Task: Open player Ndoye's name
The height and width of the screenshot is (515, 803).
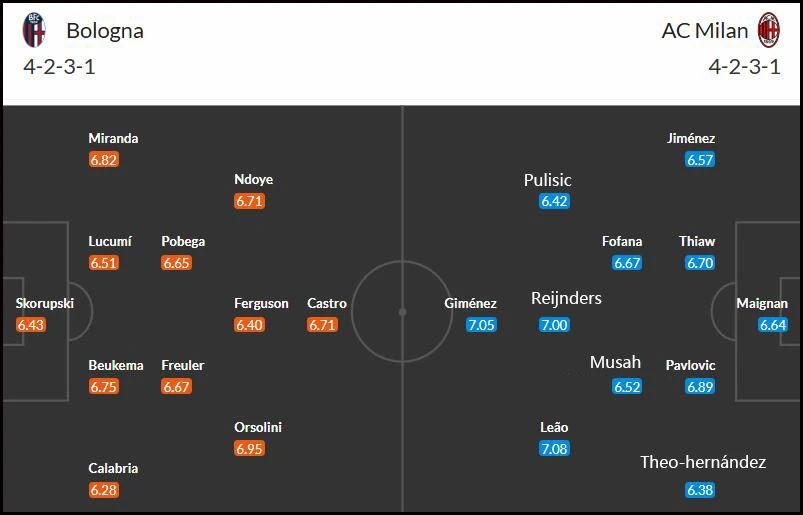Action: pyautogui.click(x=253, y=179)
